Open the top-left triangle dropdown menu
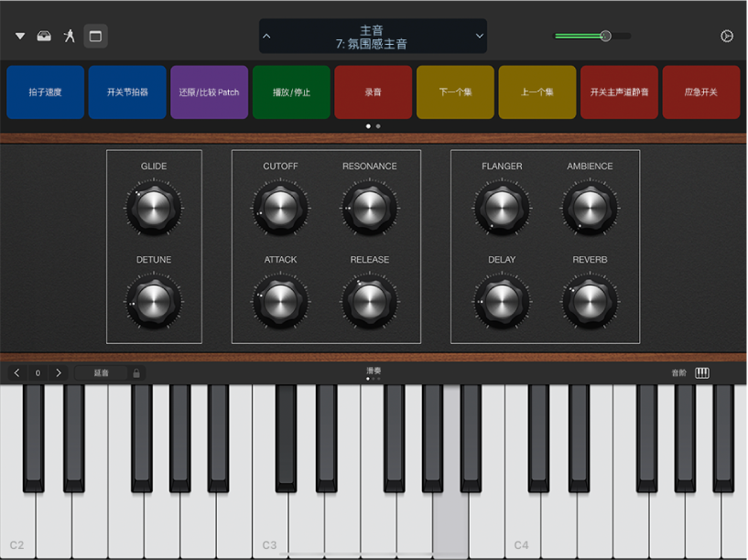 [x=20, y=37]
